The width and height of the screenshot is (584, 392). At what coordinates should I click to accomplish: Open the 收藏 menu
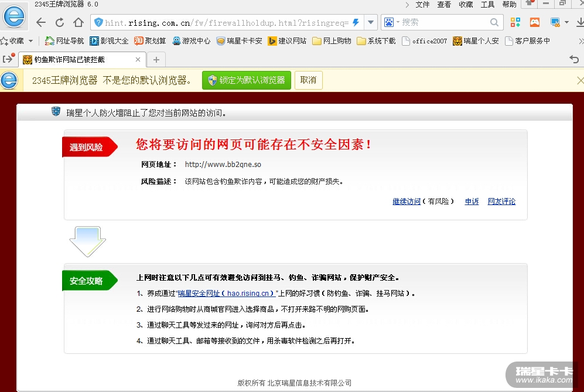[x=466, y=5]
